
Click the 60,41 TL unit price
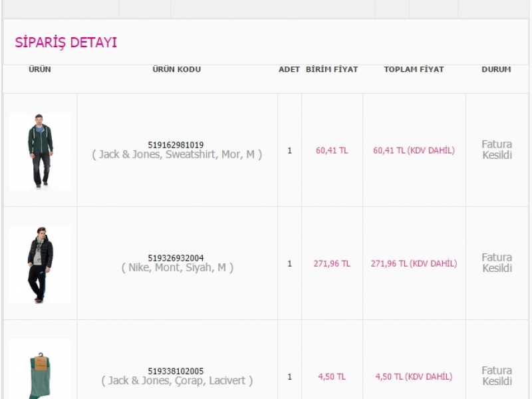[332, 150]
